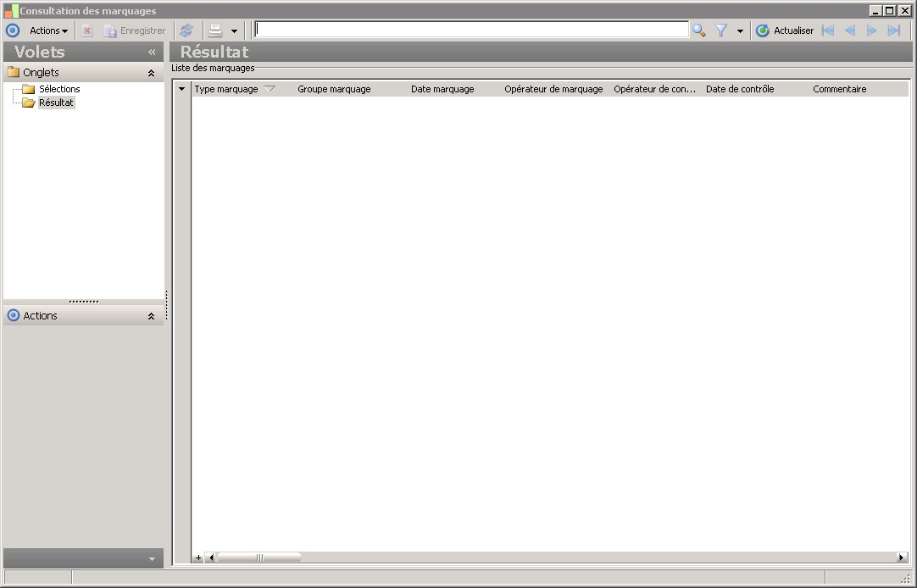Image resolution: width=917 pixels, height=588 pixels.
Task: Go to next record arrow
Action: point(871,31)
